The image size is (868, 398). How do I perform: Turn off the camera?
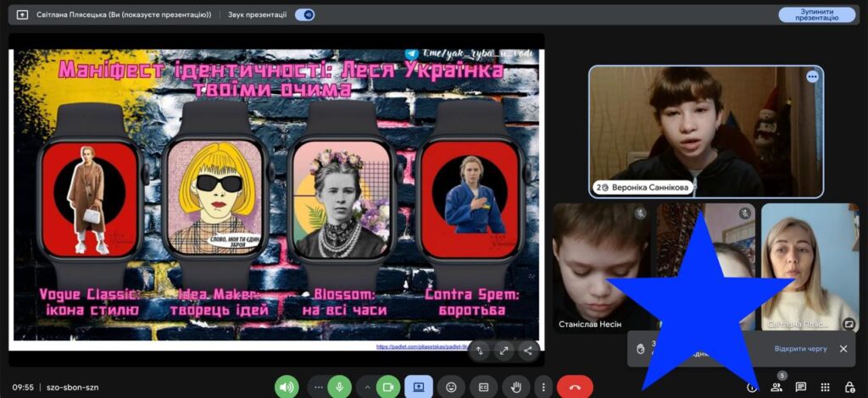tap(388, 387)
